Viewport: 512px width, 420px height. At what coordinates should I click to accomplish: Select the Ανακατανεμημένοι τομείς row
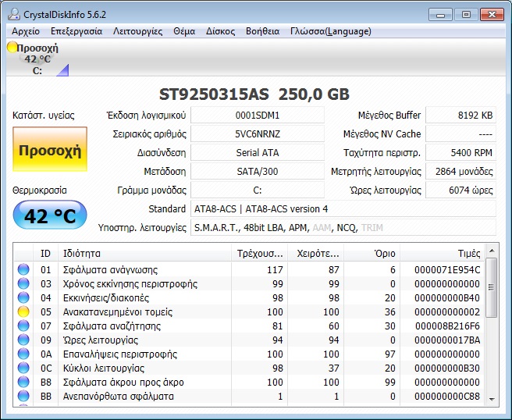click(x=250, y=311)
